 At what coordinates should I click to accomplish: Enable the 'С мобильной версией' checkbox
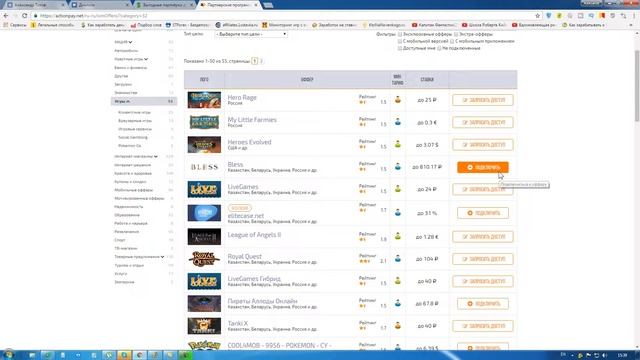point(400,42)
